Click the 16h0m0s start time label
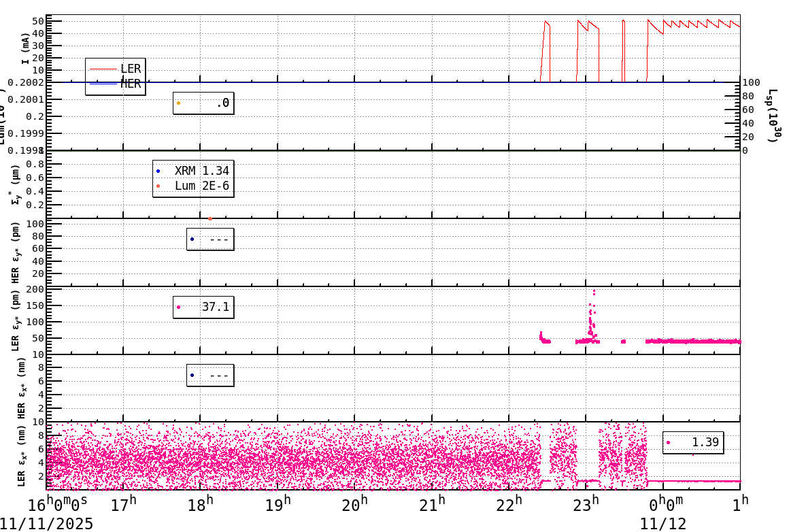Image resolution: width=789 pixels, height=532 pixels. point(57,504)
